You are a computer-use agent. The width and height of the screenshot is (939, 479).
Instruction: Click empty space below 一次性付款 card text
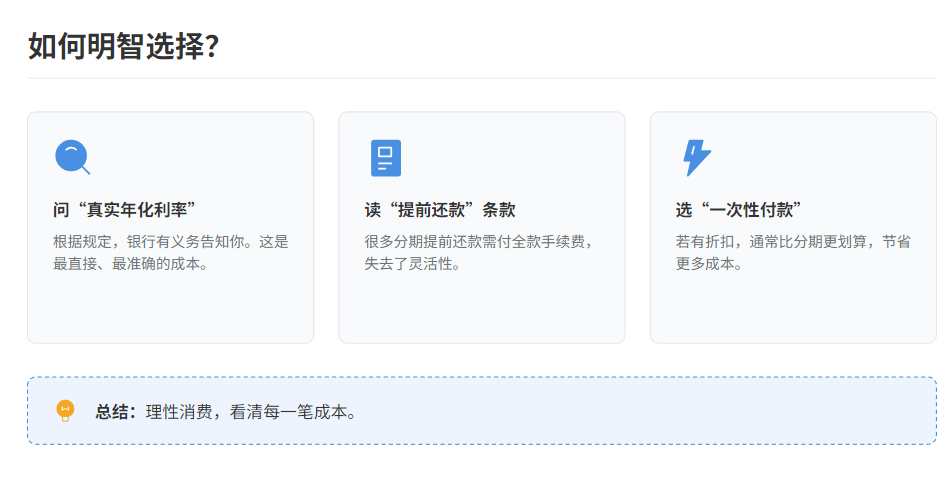(792, 308)
